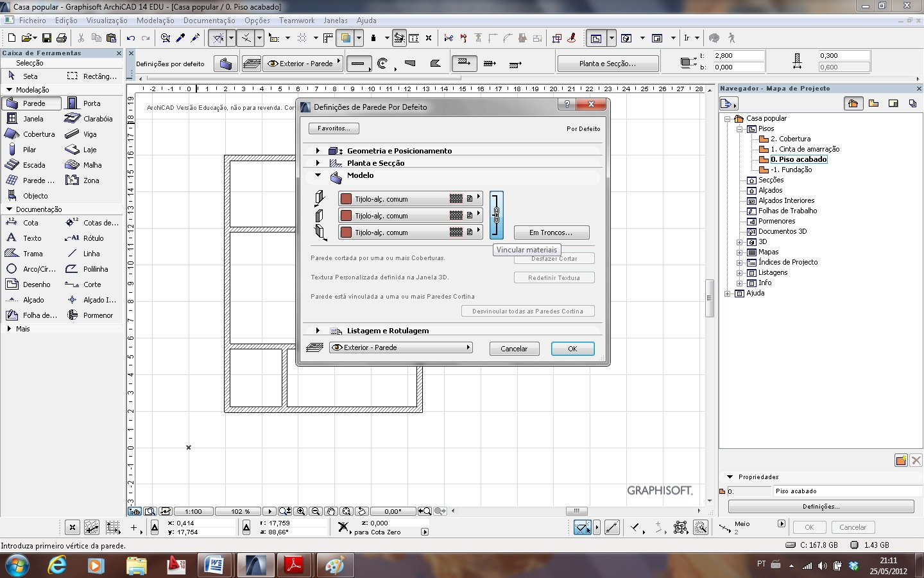
Task: Click the Undo arrow icon
Action: 131,39
